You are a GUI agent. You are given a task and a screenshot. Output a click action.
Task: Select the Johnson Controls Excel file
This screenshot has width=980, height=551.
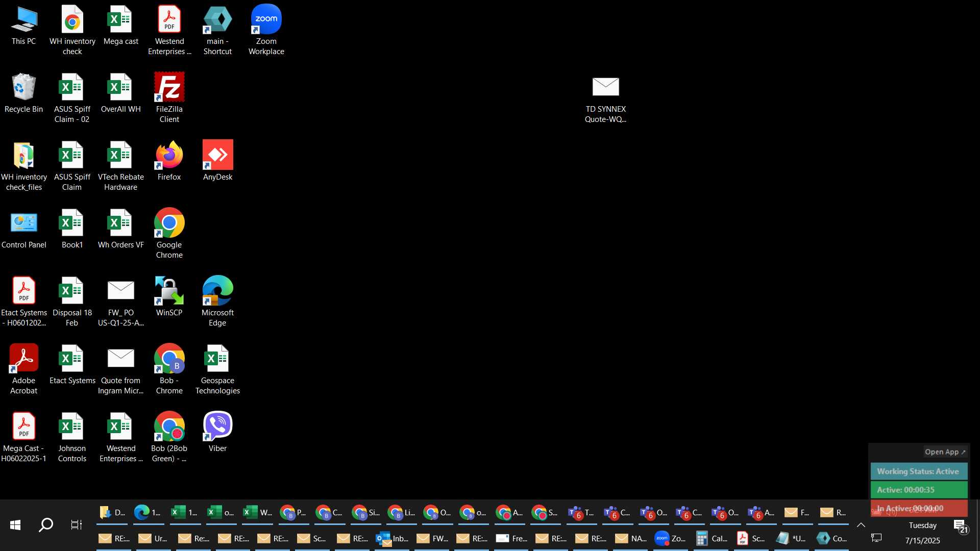click(x=72, y=437)
